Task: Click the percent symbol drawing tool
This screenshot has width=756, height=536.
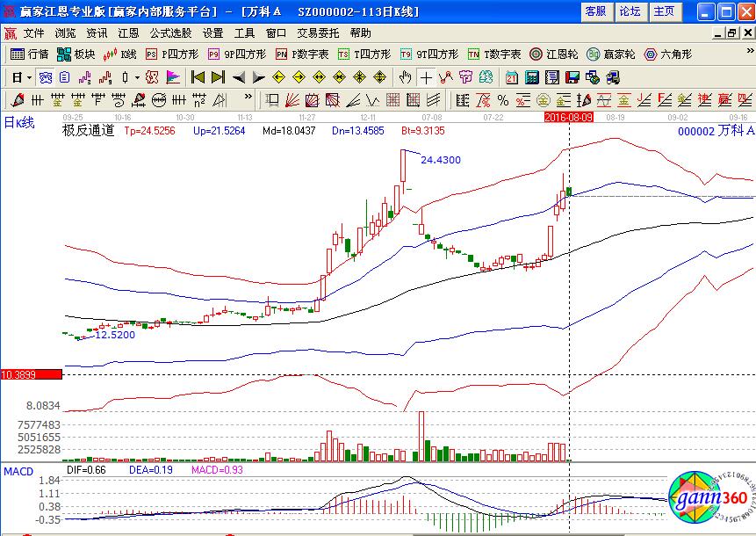Action: (503, 99)
